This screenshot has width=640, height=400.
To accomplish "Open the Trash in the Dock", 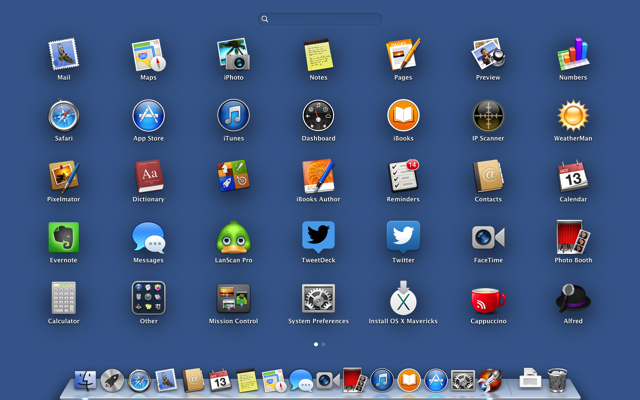I will pos(557,380).
